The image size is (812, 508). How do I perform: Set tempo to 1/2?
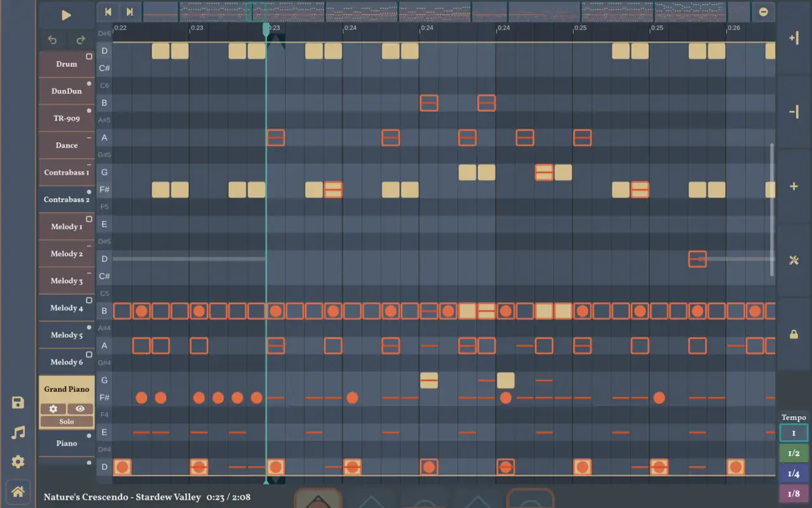[x=794, y=453]
